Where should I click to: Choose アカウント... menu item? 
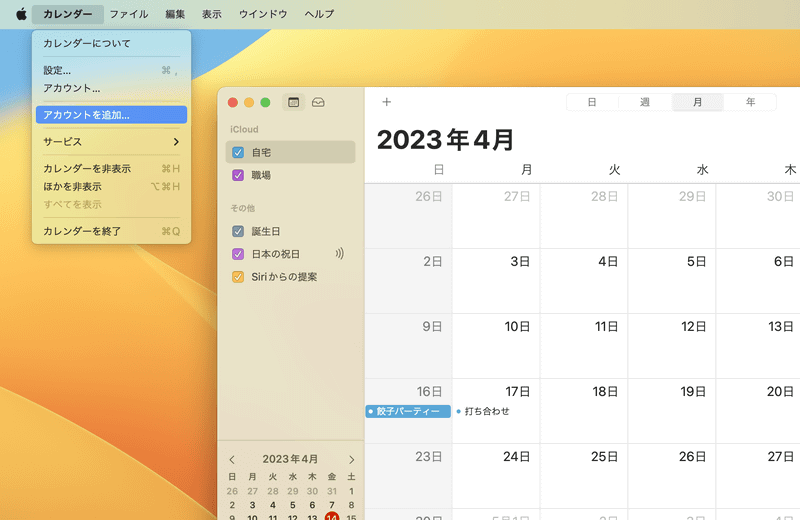click(111, 88)
